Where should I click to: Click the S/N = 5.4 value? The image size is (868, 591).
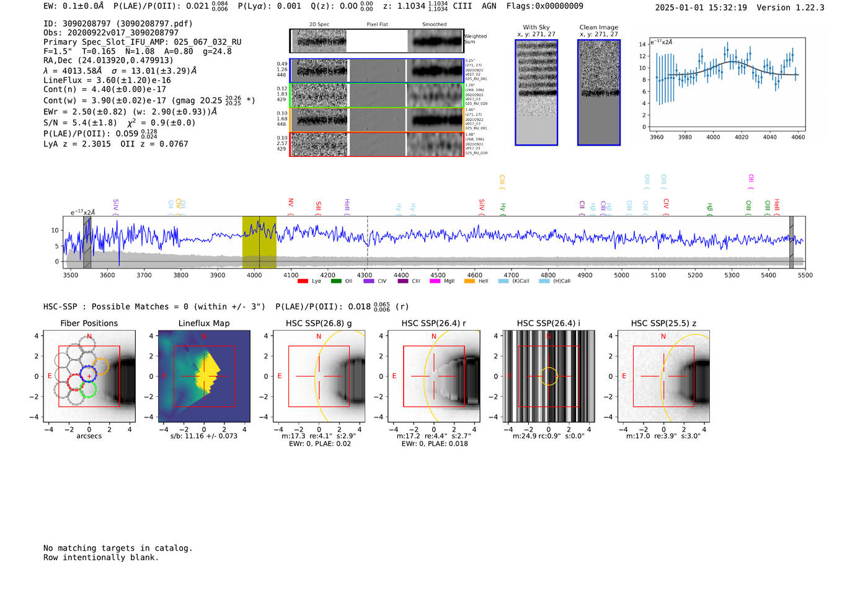tap(80, 123)
